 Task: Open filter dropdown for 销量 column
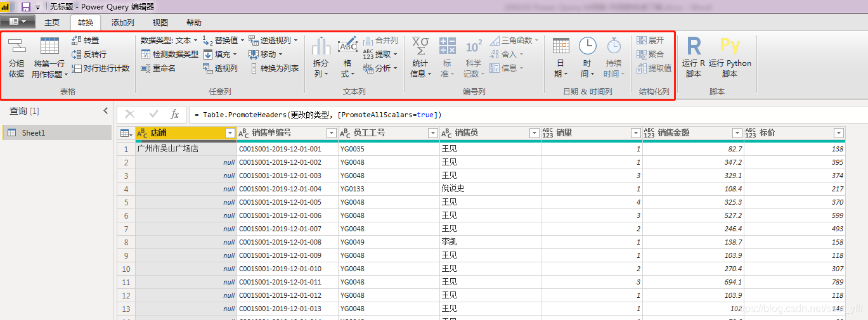pyautogui.click(x=636, y=133)
